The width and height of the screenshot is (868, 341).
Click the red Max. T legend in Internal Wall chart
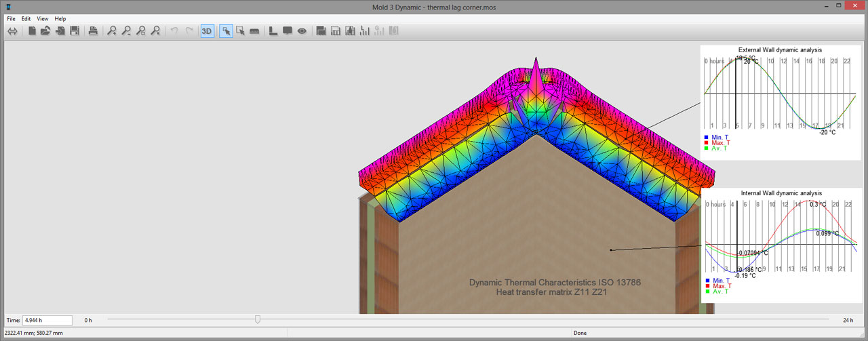point(718,286)
